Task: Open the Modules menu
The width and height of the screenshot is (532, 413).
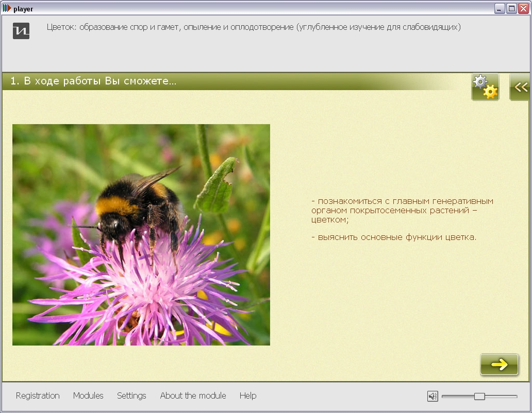Action: coord(88,395)
